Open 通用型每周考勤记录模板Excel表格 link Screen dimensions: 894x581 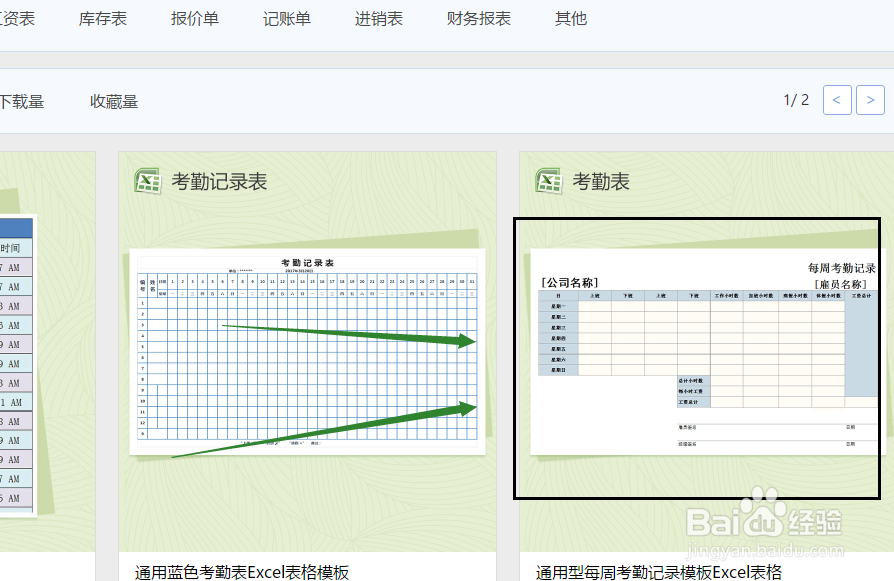tap(657, 572)
